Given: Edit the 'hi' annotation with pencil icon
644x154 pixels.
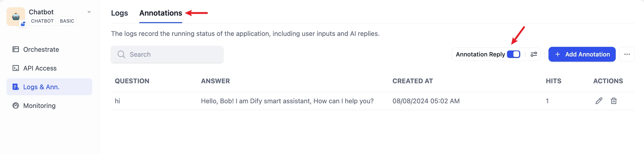Looking at the screenshot, I should (599, 101).
